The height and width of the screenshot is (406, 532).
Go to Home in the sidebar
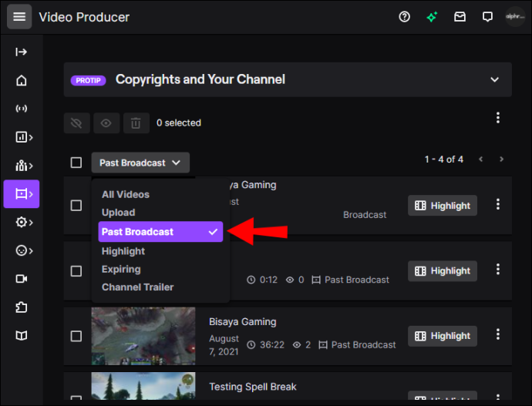point(22,80)
